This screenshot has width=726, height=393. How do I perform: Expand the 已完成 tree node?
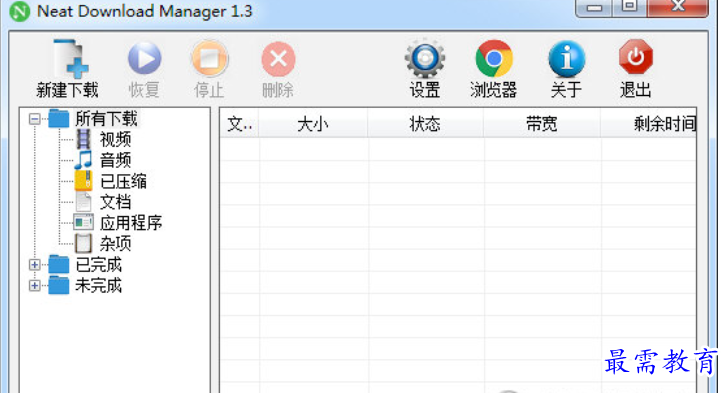tap(34, 265)
